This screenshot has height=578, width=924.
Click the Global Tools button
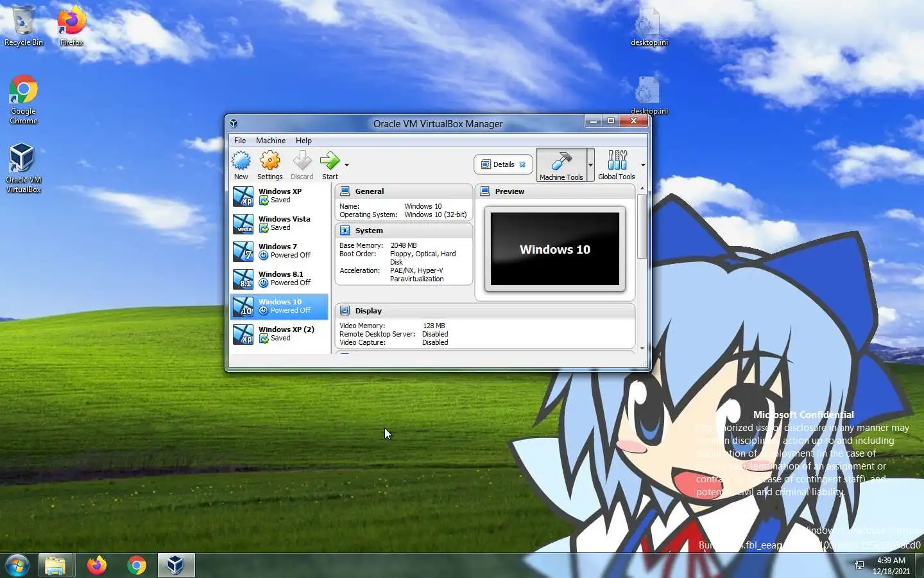pos(617,165)
